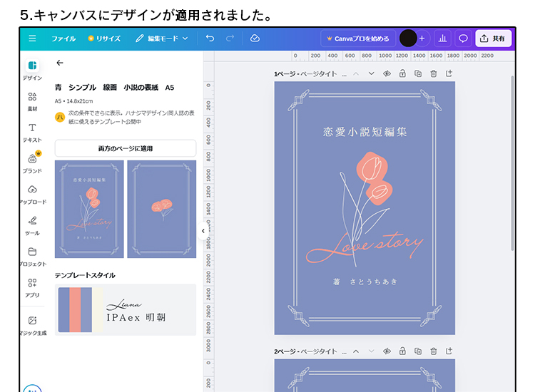535x392 pixels.
Task: Move page 2 up with chevron
Action: tap(356, 351)
